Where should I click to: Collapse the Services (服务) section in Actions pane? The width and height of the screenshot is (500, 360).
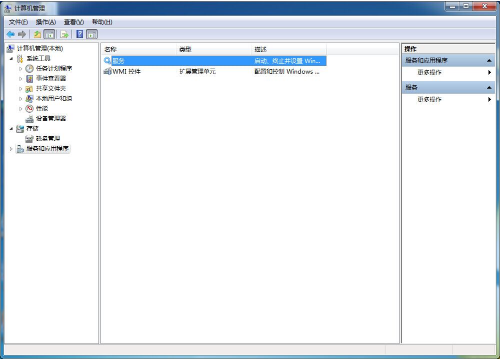(489, 87)
